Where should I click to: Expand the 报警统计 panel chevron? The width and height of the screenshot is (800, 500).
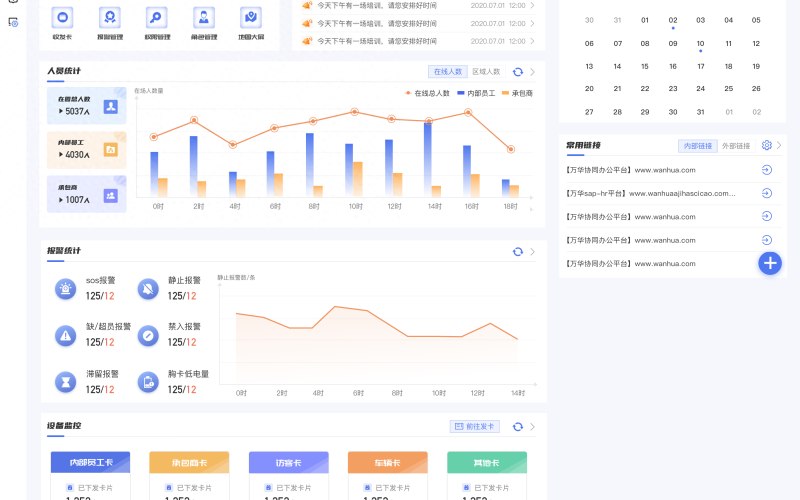(x=532, y=252)
